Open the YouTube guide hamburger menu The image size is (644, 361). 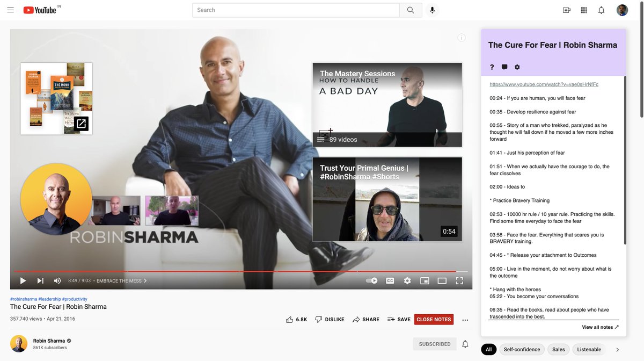pos(10,10)
